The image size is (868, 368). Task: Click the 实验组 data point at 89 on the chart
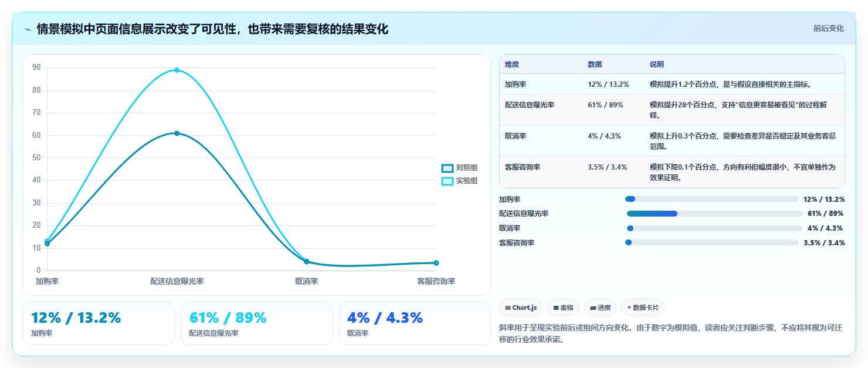177,70
